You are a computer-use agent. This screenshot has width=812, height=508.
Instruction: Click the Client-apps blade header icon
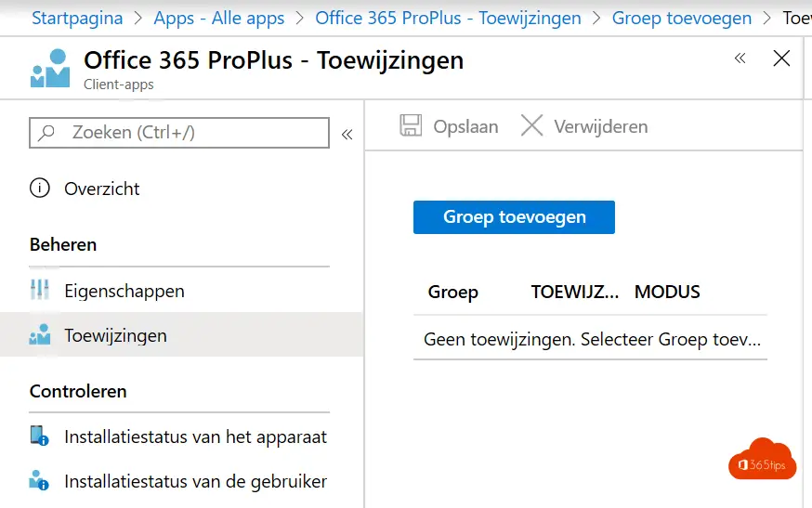tap(50, 69)
